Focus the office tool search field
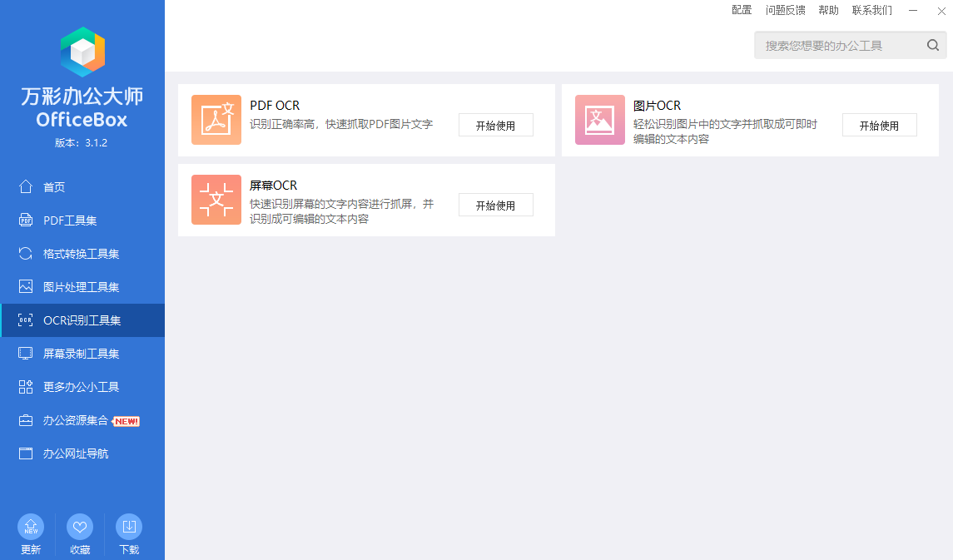 click(x=839, y=46)
